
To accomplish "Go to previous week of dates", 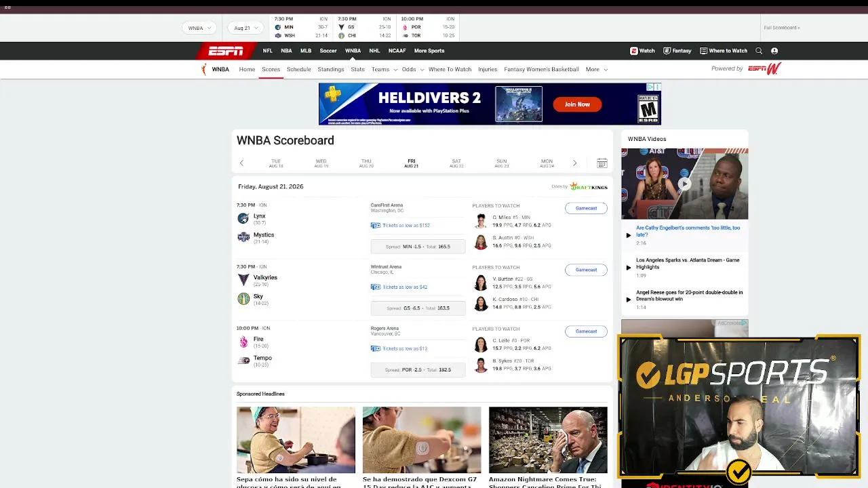I will pyautogui.click(x=241, y=163).
